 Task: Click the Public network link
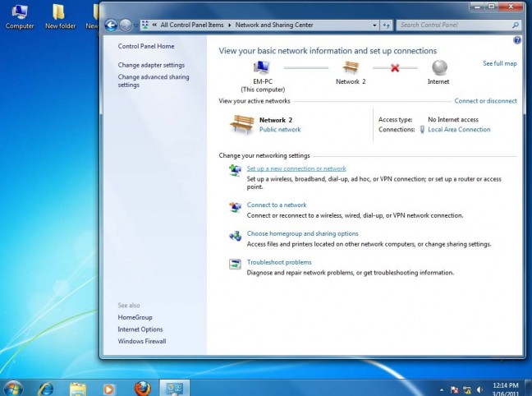pyautogui.click(x=280, y=129)
